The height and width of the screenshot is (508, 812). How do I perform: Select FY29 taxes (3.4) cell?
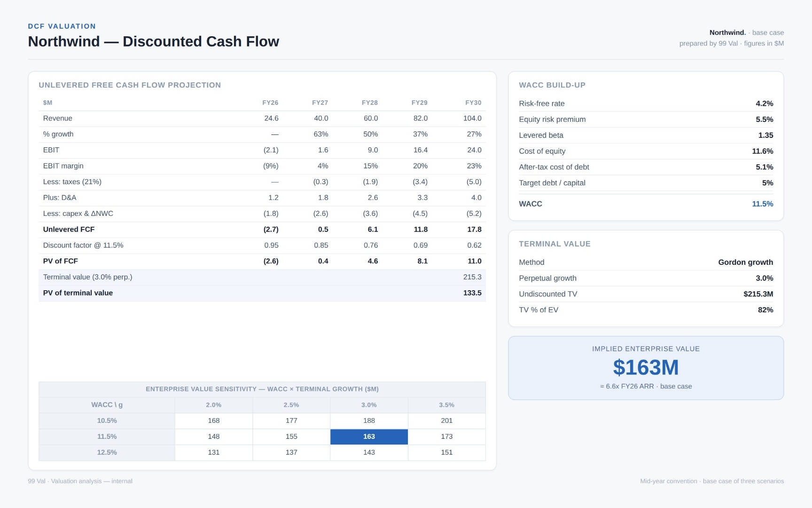coord(420,182)
